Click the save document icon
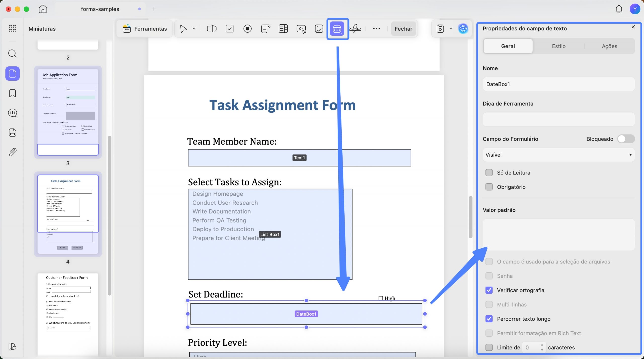644x359 pixels. pos(440,29)
